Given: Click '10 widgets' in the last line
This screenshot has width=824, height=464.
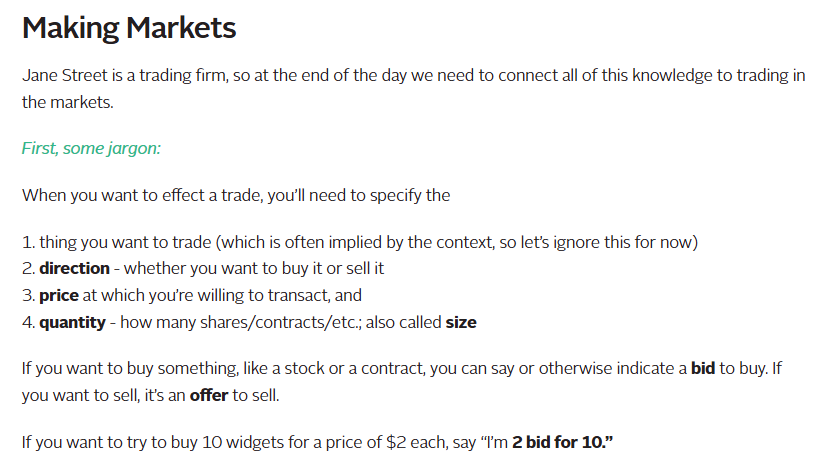Looking at the screenshot, I should click(x=243, y=442).
